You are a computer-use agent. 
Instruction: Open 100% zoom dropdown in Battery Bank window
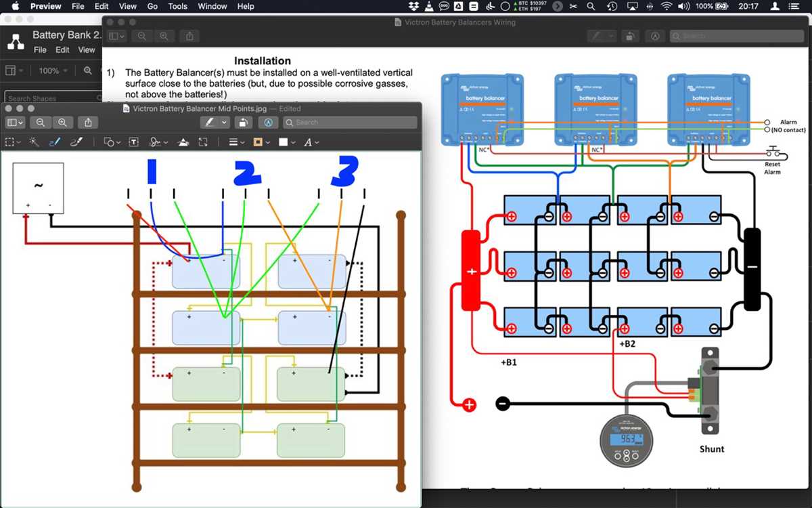tap(53, 70)
